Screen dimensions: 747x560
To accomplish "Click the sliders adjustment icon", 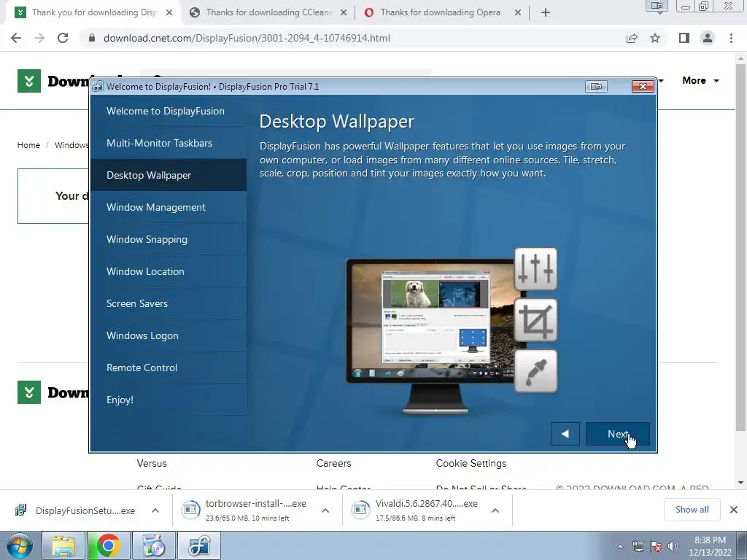I will click(x=536, y=269).
